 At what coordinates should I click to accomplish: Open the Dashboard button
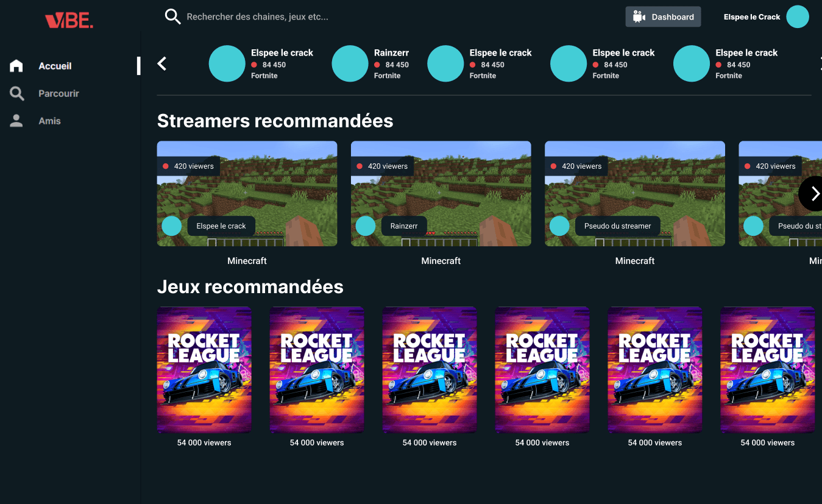click(x=663, y=17)
